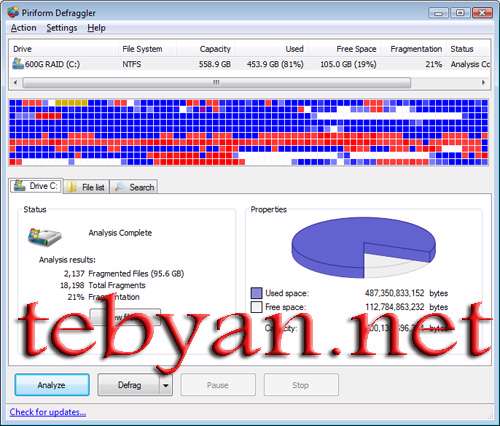The image size is (500, 426).
Task: Open the Action menu
Action: coord(23,28)
